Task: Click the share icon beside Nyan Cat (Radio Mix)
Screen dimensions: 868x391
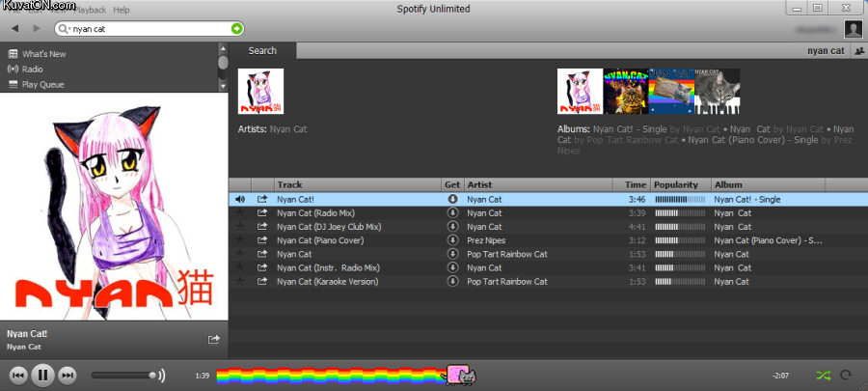Action: [x=262, y=212]
